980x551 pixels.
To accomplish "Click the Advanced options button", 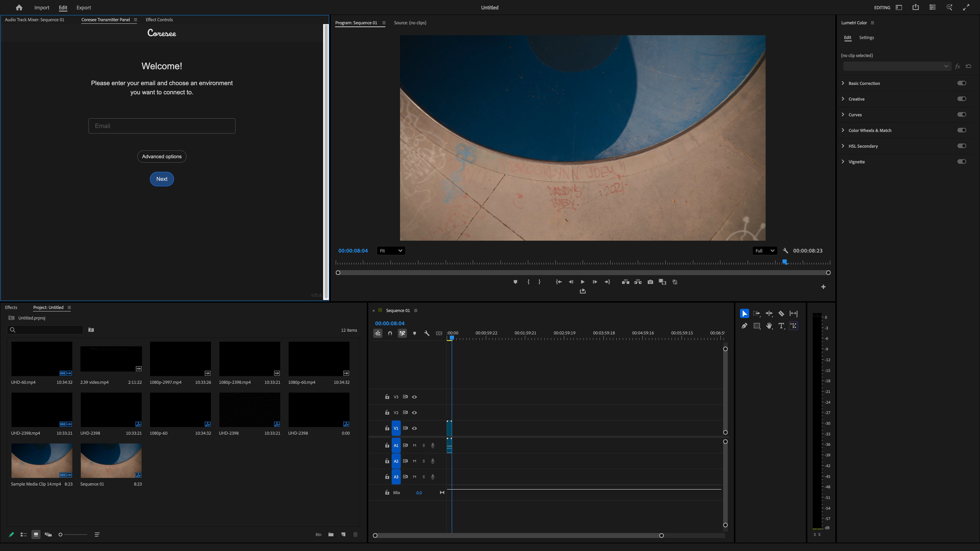I will coord(162,157).
